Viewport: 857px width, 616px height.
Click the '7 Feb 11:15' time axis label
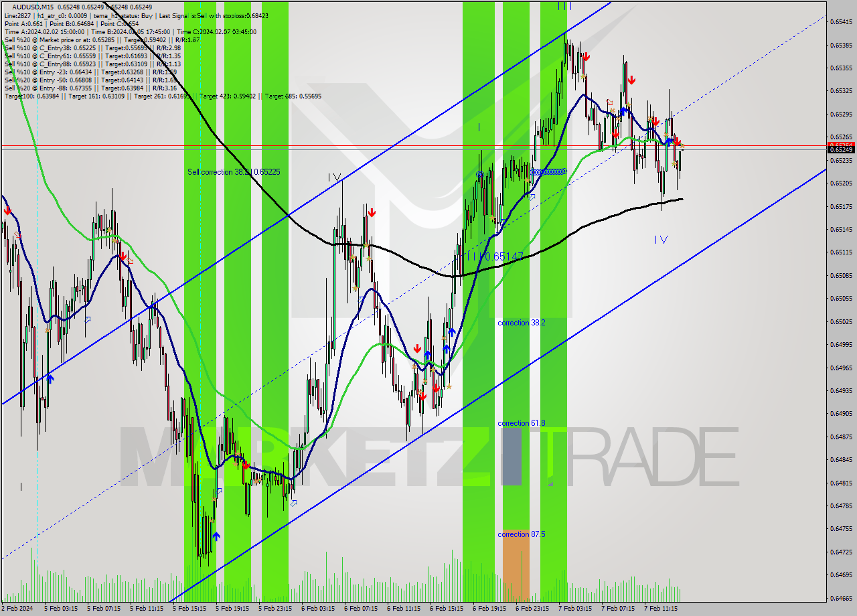pos(661,609)
